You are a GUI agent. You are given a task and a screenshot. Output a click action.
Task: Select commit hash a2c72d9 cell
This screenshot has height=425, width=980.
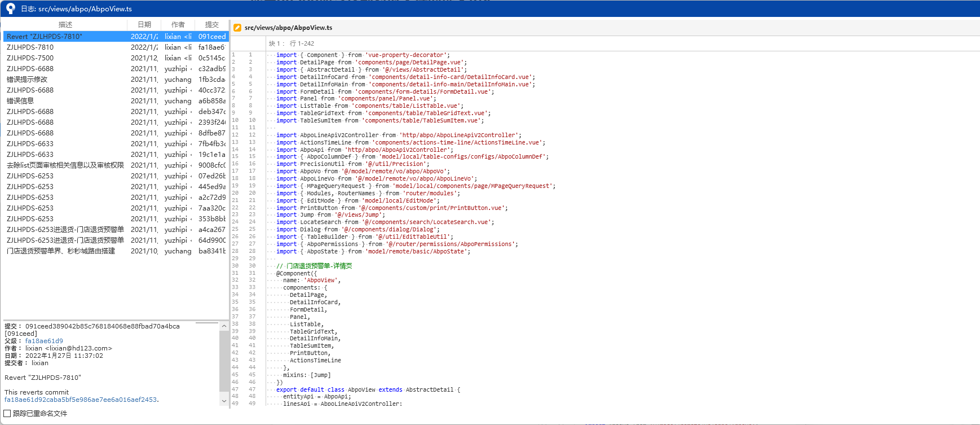[211, 198]
